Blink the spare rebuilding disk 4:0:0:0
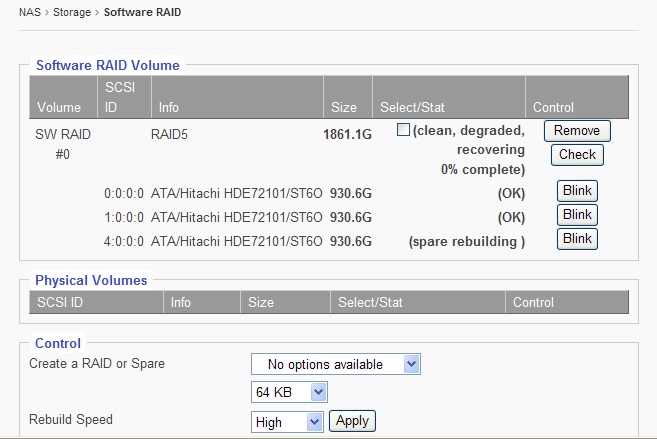 click(577, 239)
